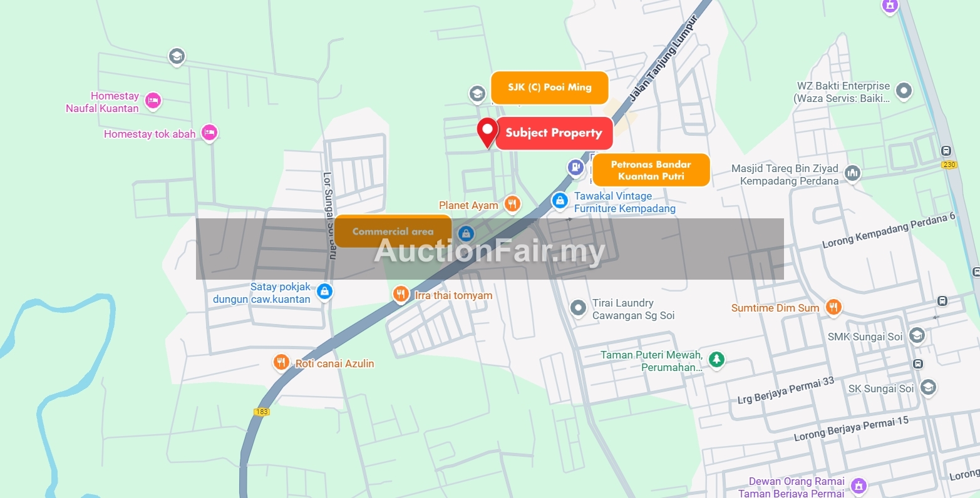Click the red Subject Property pin marker
980x498 pixels.
487,132
